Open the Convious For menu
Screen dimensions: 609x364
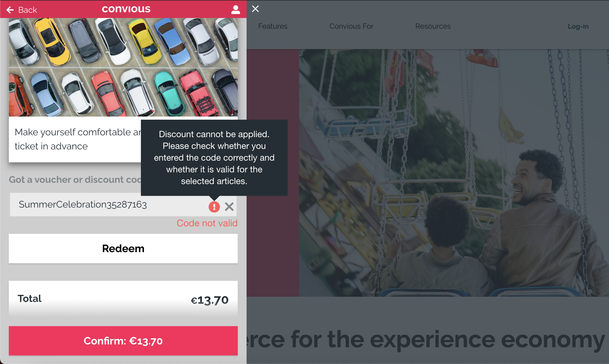[351, 26]
